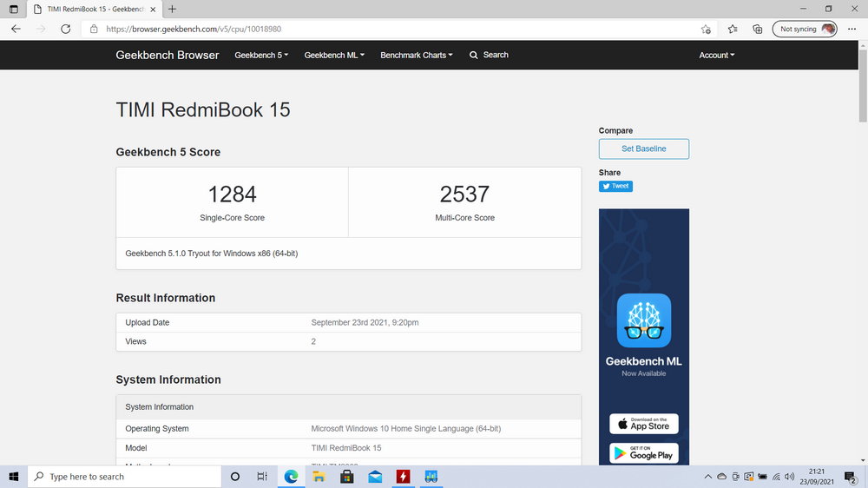
Task: Select the Microsoft Windows 10 Home operating system text
Action: tap(405, 429)
